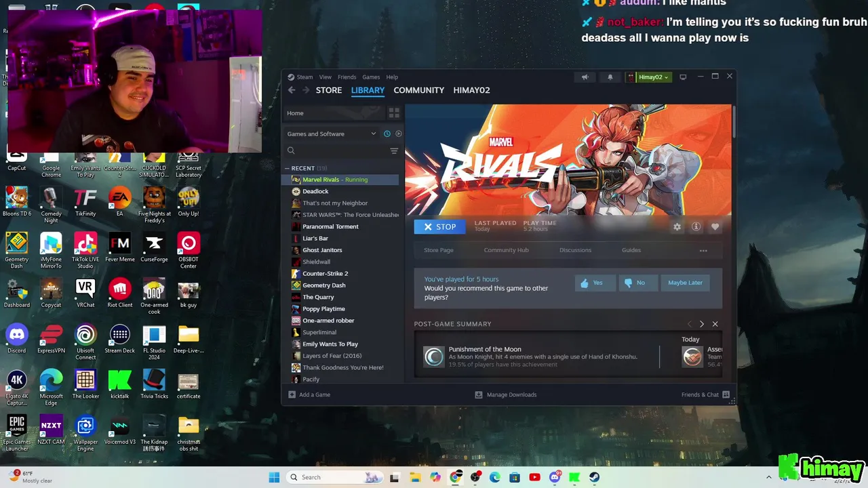The height and width of the screenshot is (488, 868).
Task: Stop the running Marvel Rivals game
Action: click(x=440, y=227)
